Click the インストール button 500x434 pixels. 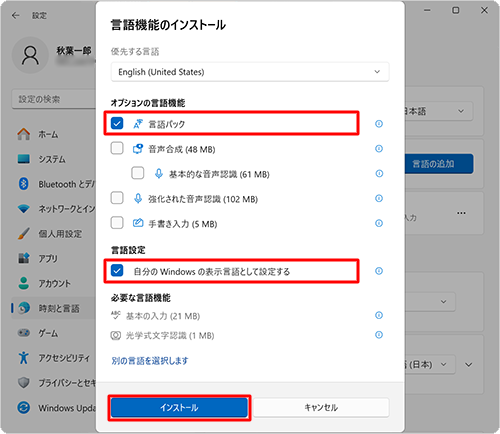pos(179,408)
